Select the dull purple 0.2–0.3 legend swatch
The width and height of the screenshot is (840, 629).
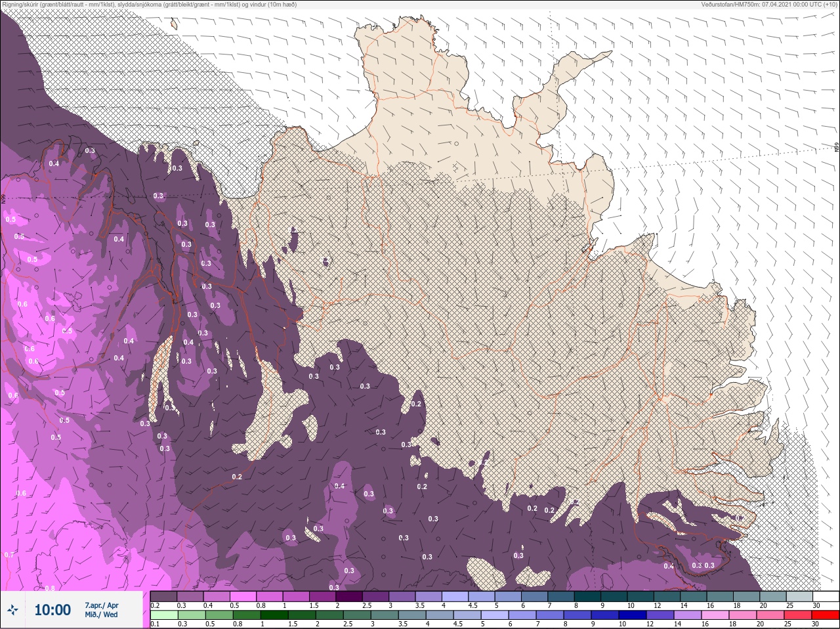164,596
